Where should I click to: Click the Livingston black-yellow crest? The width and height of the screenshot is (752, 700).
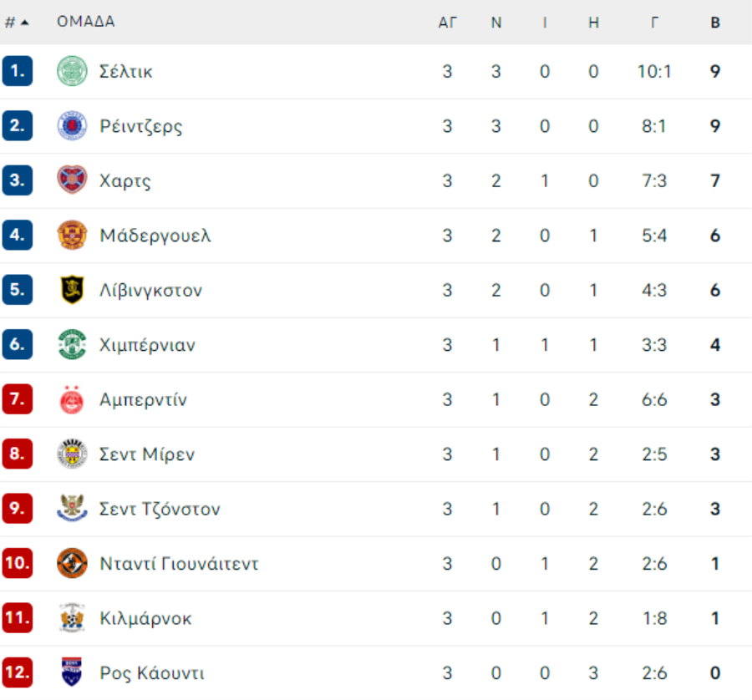point(72,290)
